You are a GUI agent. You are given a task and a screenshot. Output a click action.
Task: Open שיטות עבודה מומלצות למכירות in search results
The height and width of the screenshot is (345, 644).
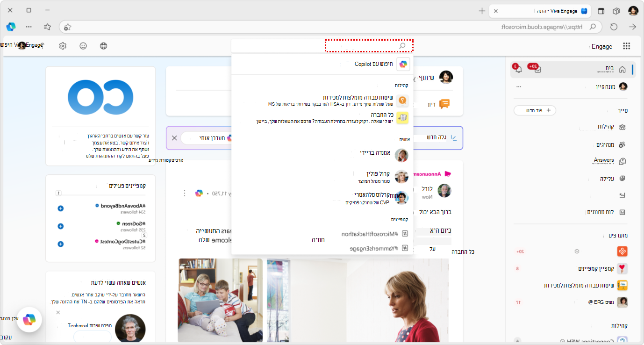point(322,101)
